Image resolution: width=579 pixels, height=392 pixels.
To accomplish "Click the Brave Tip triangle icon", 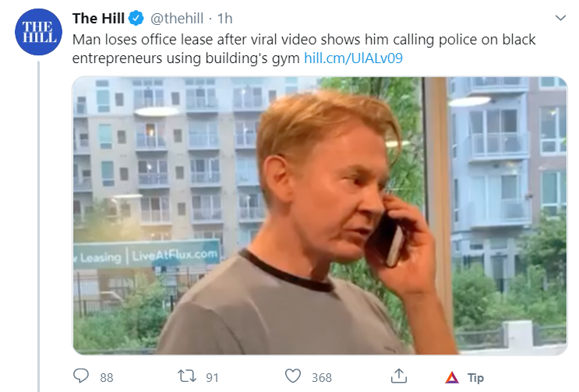I will coord(452,378).
